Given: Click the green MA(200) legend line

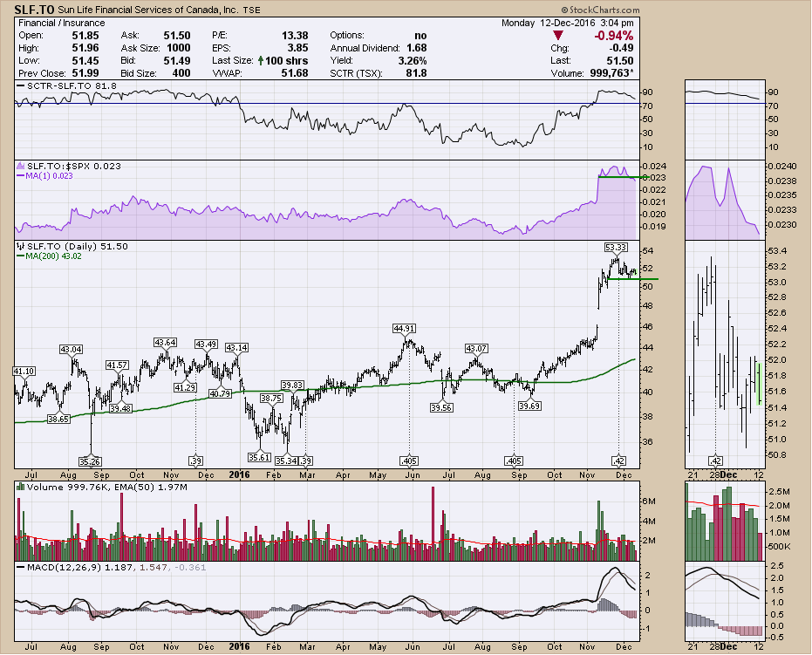Looking at the screenshot, I should tap(21, 256).
